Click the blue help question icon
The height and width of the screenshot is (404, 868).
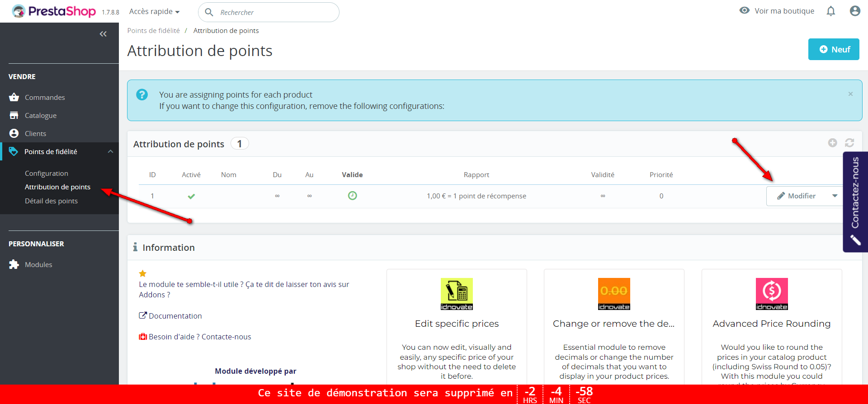[x=142, y=94]
